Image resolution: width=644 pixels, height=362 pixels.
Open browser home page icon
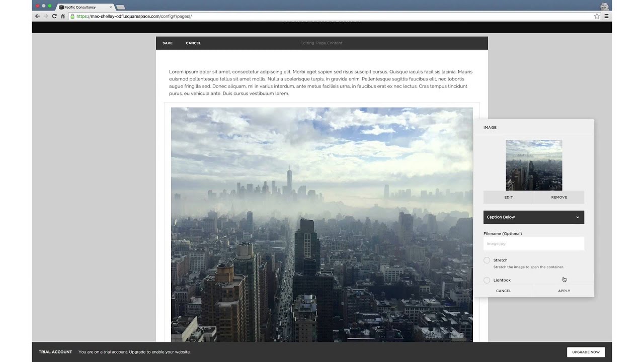(63, 16)
